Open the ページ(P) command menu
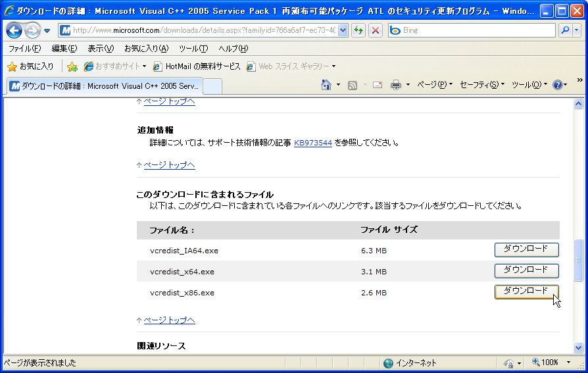The width and height of the screenshot is (588, 373). coord(435,85)
